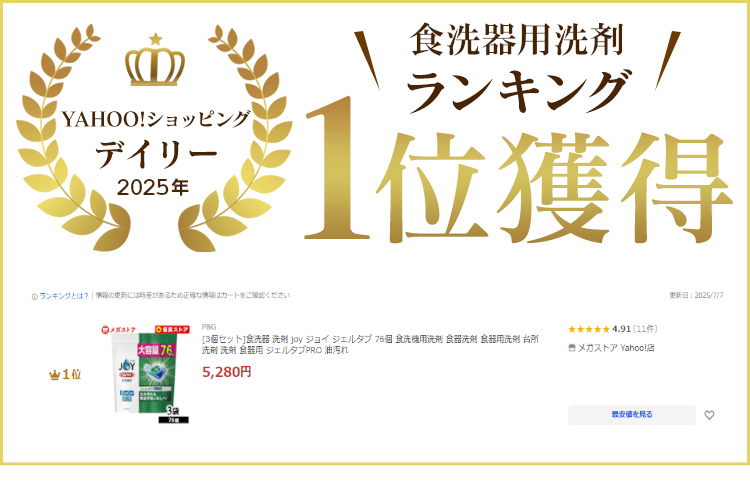Screen dimensions: 750x488
Task: Click the Joy detergent product thumbnail
Action: [x=145, y=374]
